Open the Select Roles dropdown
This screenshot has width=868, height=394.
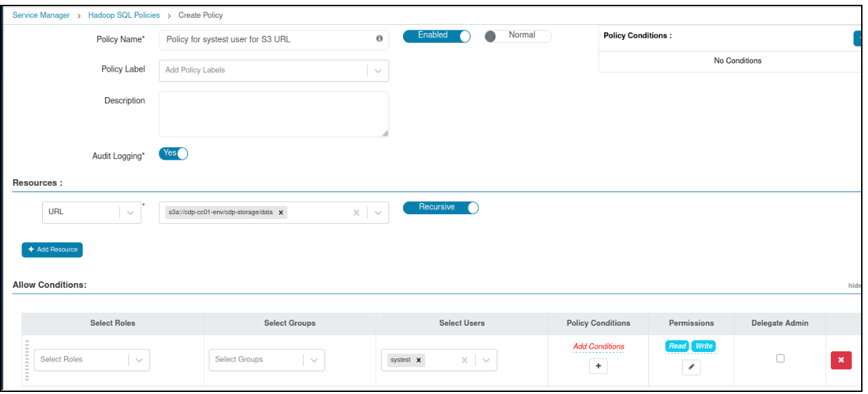(138, 360)
